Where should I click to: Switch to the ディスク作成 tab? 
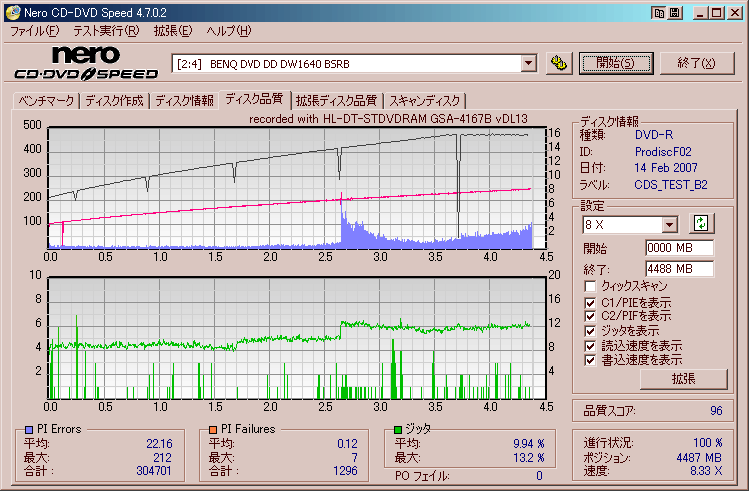[x=114, y=101]
